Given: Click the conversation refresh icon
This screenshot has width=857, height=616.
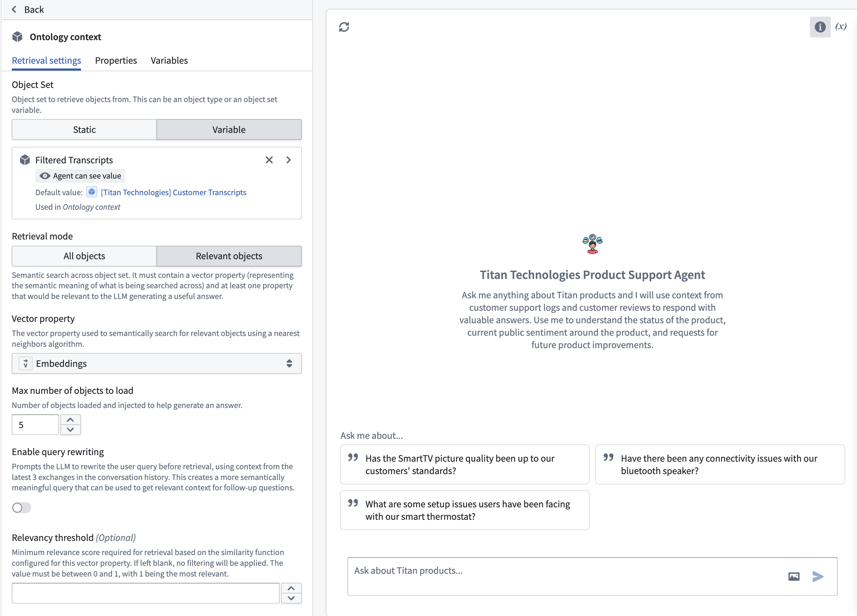Looking at the screenshot, I should tap(344, 27).
